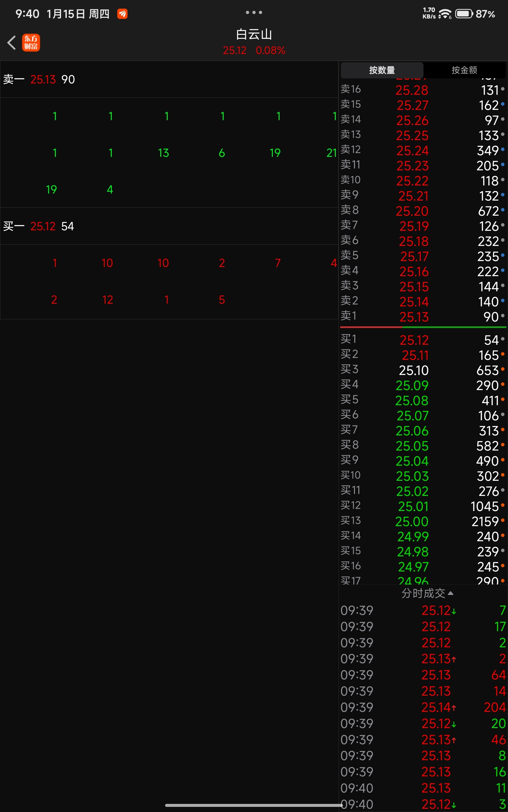Select the 买2 row at 25.11
The image size is (508, 812).
[x=423, y=355]
